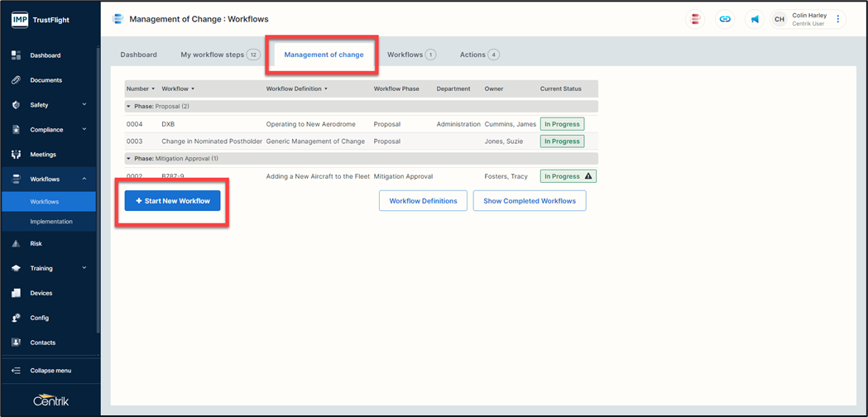Open the three-dot user options menu
The width and height of the screenshot is (868, 417).
pos(838,19)
